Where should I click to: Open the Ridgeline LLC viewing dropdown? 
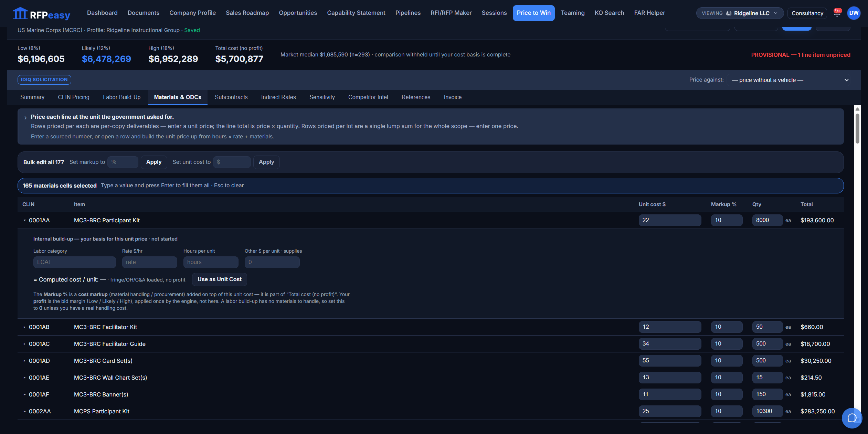[740, 13]
